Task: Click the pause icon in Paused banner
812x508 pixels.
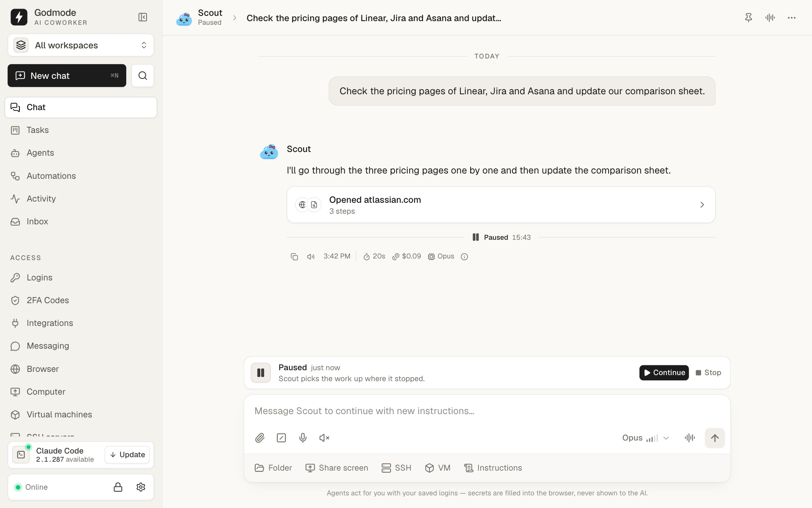Action: 261,373
